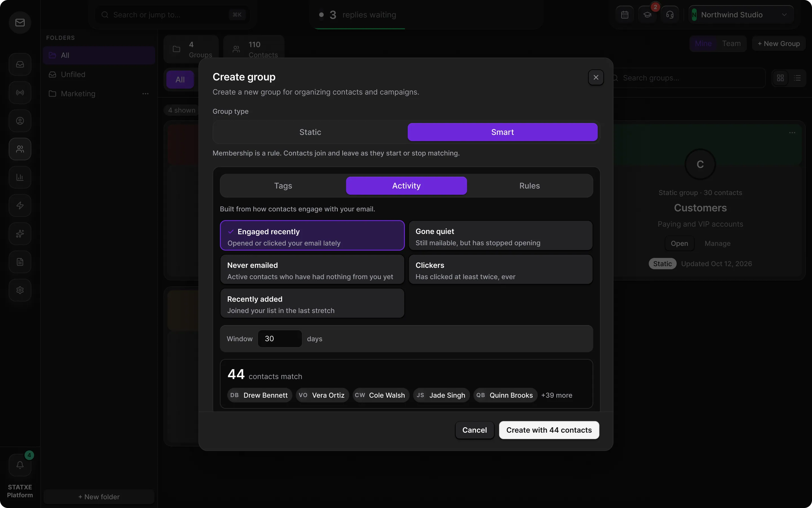Open the inbox tray sidebar icon
812x508 pixels.
20,64
